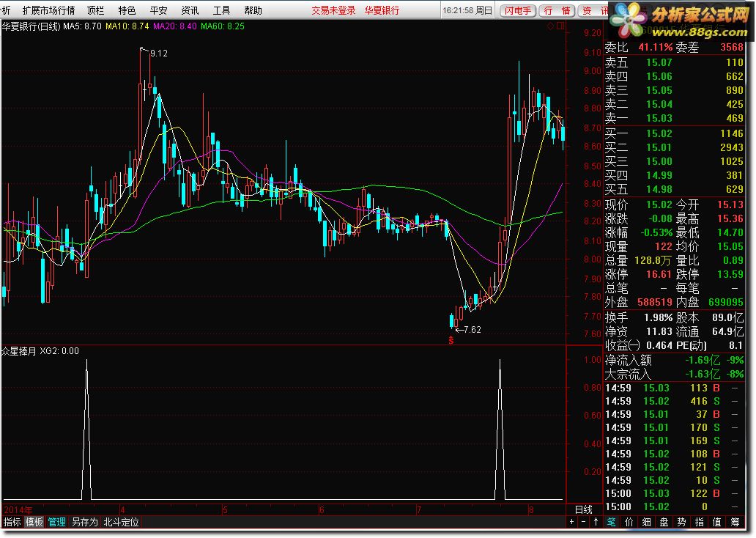Viewport: 756px width, 538px height.
Task: Click the 行情 button
Action: click(557, 10)
